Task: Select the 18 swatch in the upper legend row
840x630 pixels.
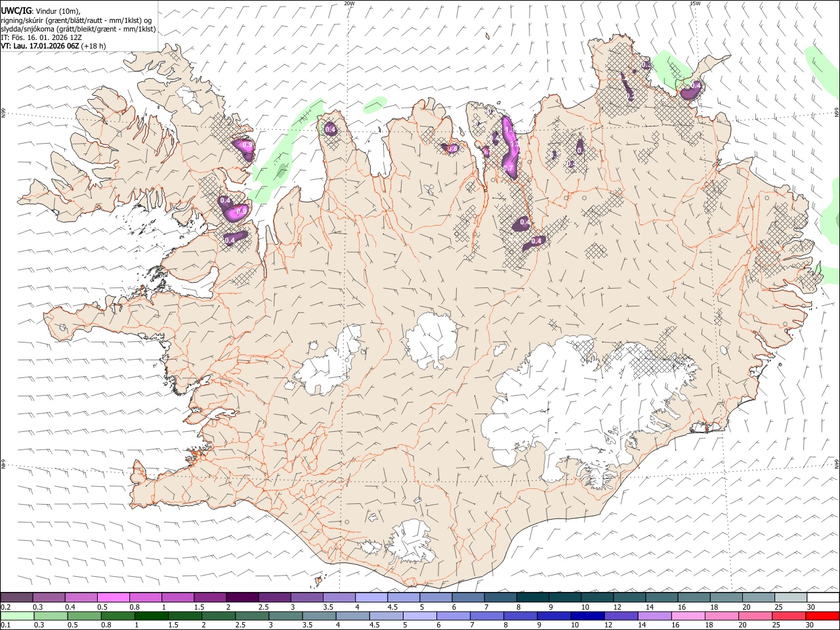Action: click(726, 597)
